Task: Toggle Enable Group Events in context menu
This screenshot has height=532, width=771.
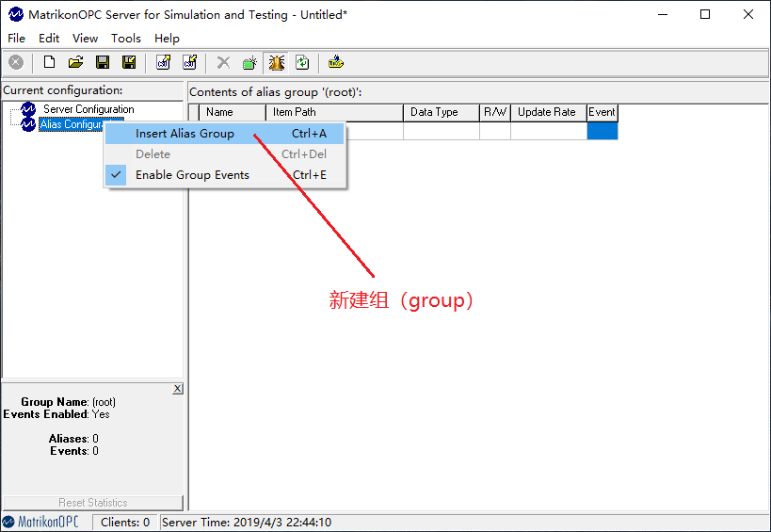Action: pyautogui.click(x=224, y=175)
